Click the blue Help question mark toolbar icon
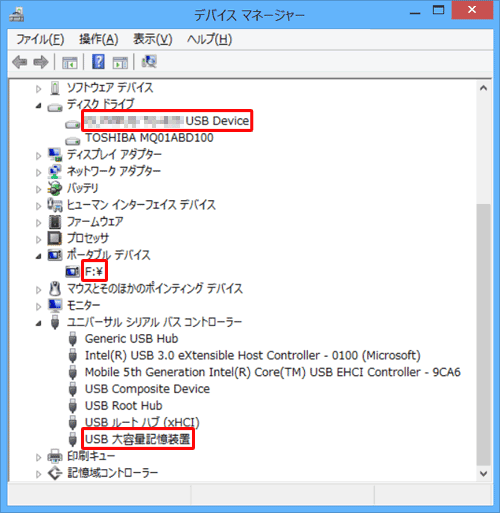This screenshot has width=500, height=513. (x=98, y=62)
